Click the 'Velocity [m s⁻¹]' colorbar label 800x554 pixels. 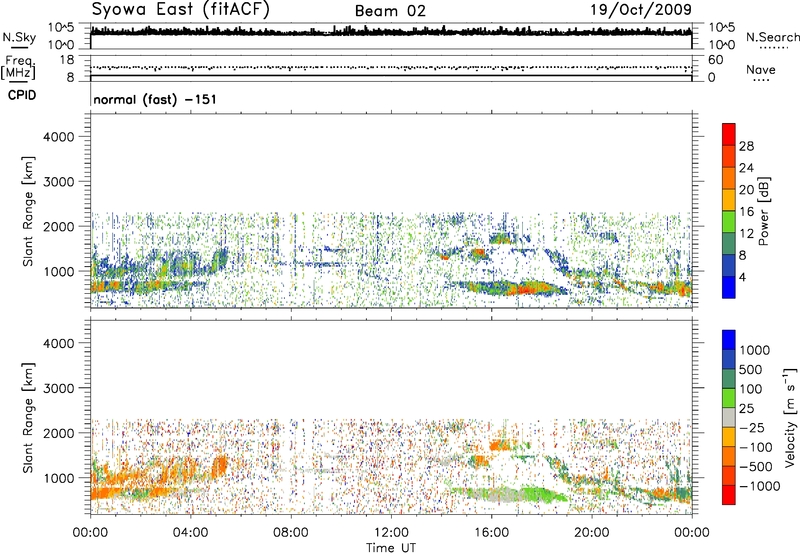coord(790,417)
